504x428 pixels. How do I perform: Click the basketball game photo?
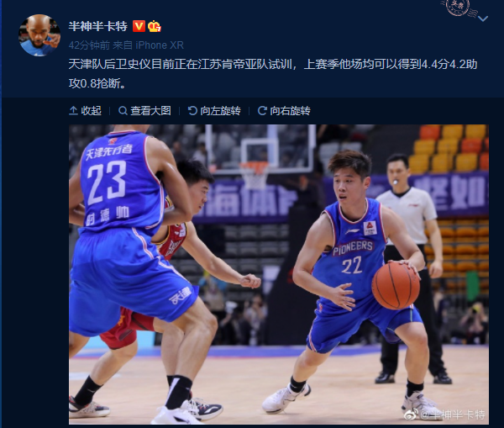click(279, 274)
